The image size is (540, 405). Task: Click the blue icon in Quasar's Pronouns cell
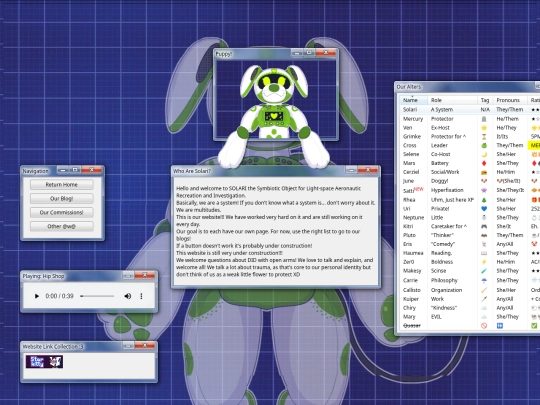[500, 326]
